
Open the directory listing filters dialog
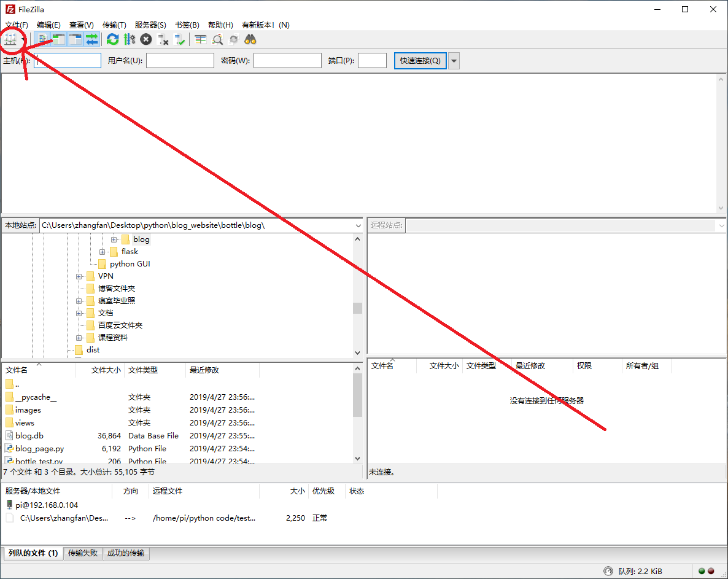click(x=201, y=40)
